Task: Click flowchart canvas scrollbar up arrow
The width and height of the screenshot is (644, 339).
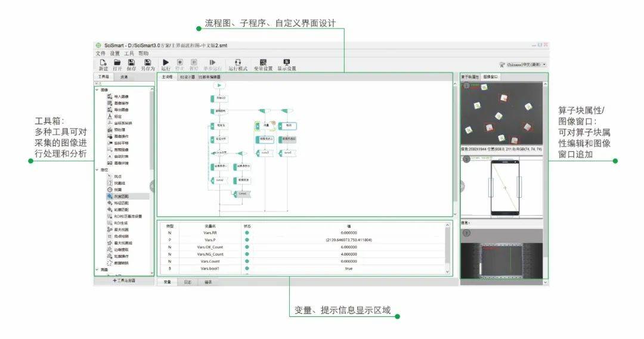Action: pyautogui.click(x=454, y=84)
